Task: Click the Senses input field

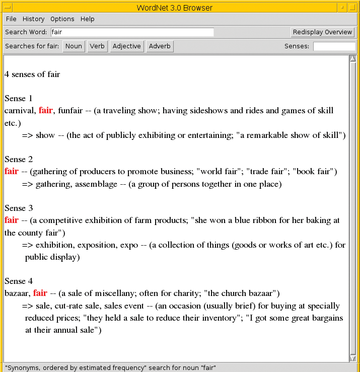Action: tap(334, 46)
